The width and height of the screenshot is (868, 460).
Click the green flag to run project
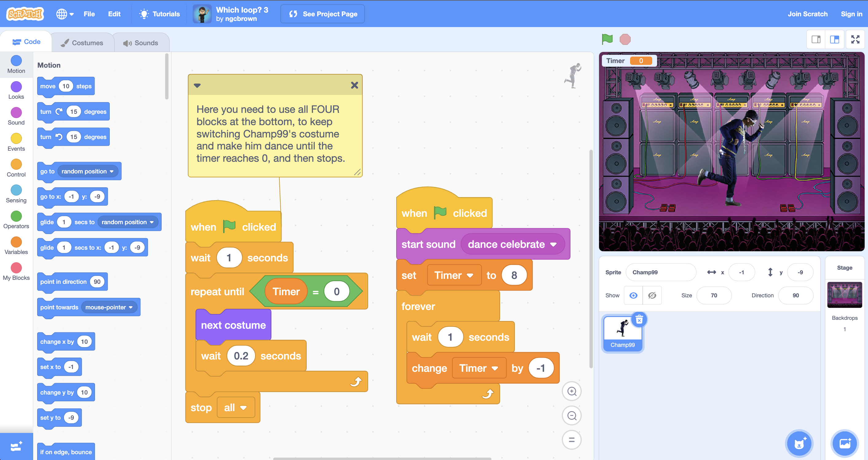[x=607, y=39]
